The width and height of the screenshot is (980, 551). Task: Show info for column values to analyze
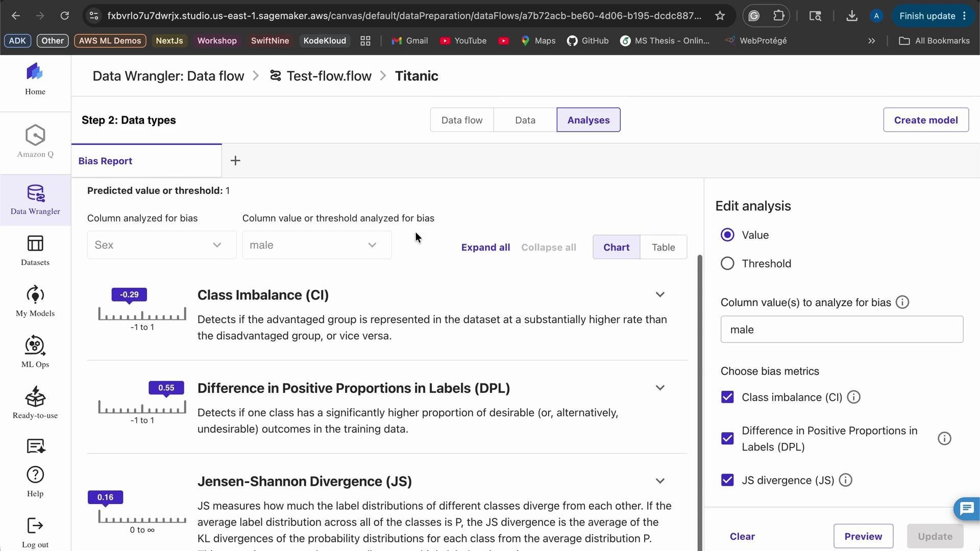click(902, 303)
